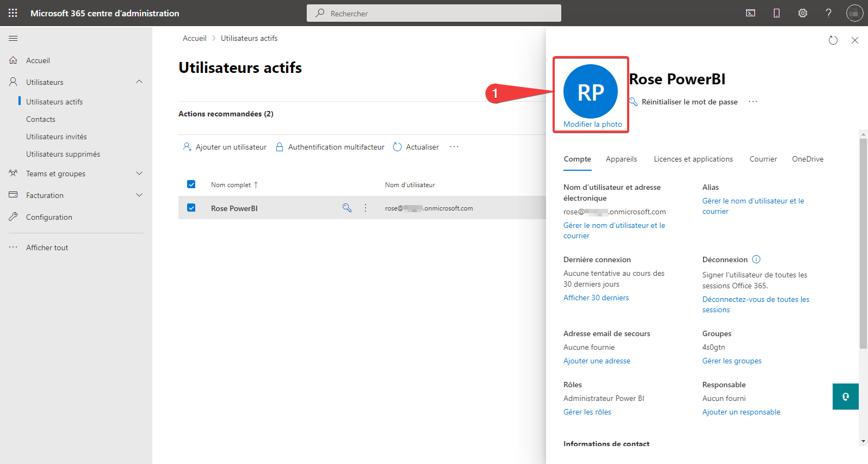
Task: Collapse the navigation hamburger menu
Action: point(13,38)
